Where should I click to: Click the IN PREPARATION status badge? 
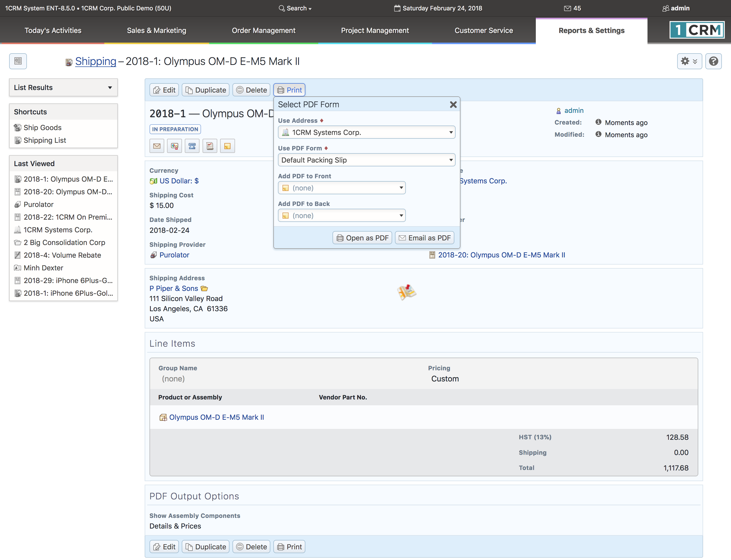point(175,129)
